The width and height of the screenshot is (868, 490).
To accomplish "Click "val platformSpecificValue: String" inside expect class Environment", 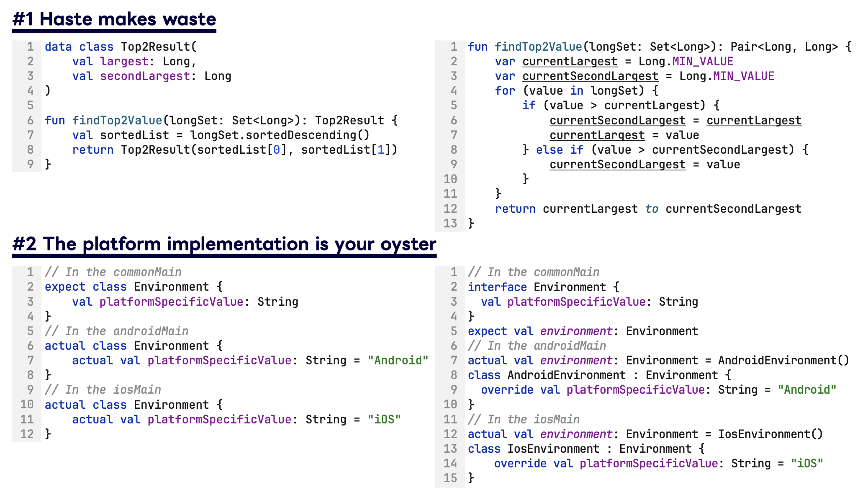I will [185, 302].
